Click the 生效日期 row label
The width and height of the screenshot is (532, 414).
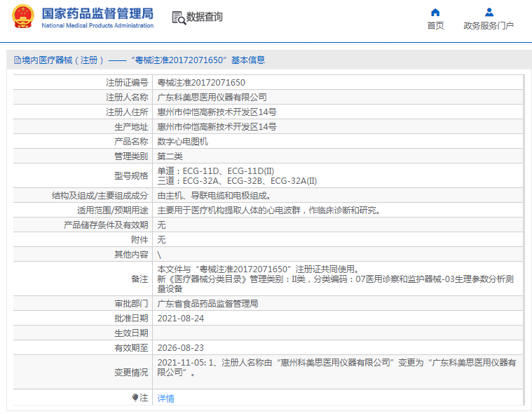[131, 333]
